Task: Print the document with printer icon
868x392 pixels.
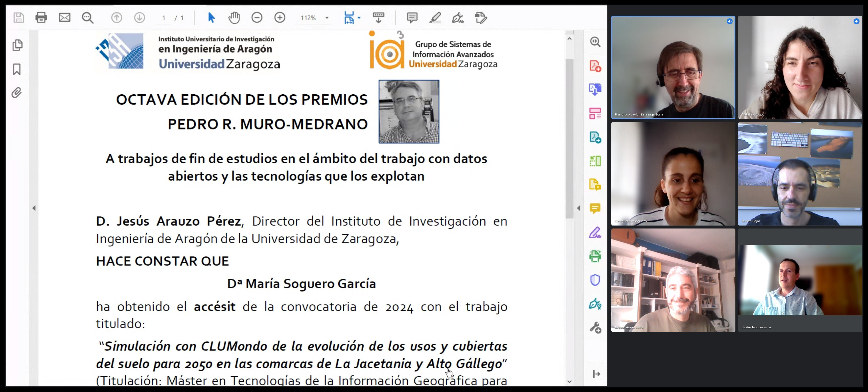Action: tap(41, 17)
